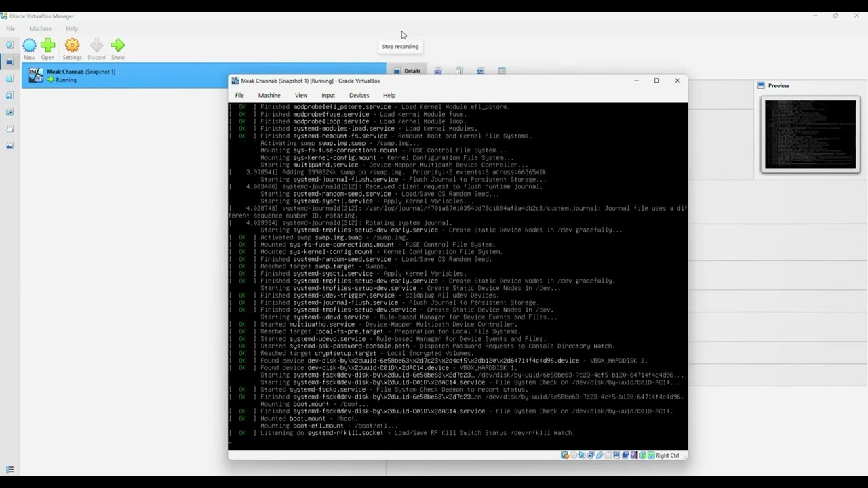Click the mouse integration status icon
Image resolution: width=868 pixels, height=488 pixels.
click(x=642, y=455)
